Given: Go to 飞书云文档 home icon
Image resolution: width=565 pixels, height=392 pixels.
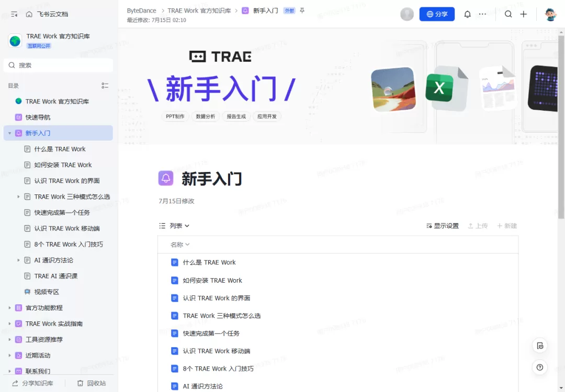Looking at the screenshot, I should click(29, 14).
